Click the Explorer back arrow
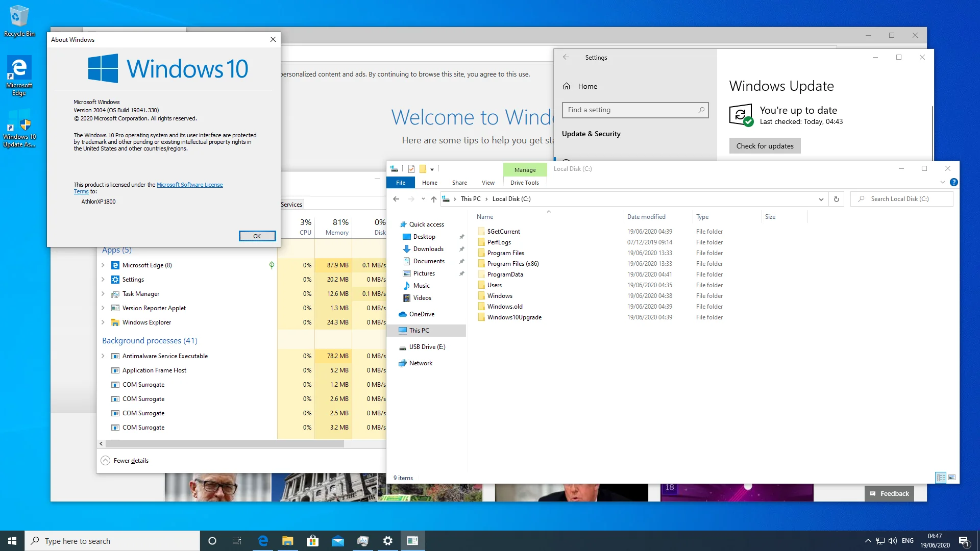Image resolution: width=980 pixels, height=551 pixels. pyautogui.click(x=396, y=199)
